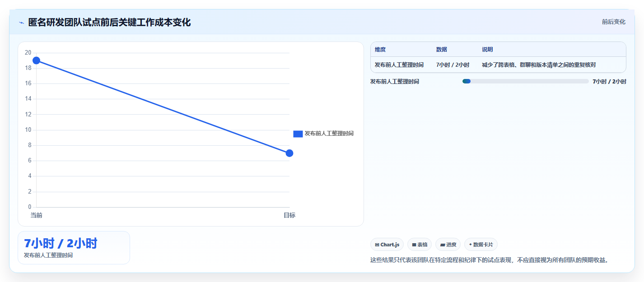Click the 发布前人工整理时间 progress bar

[525, 81]
